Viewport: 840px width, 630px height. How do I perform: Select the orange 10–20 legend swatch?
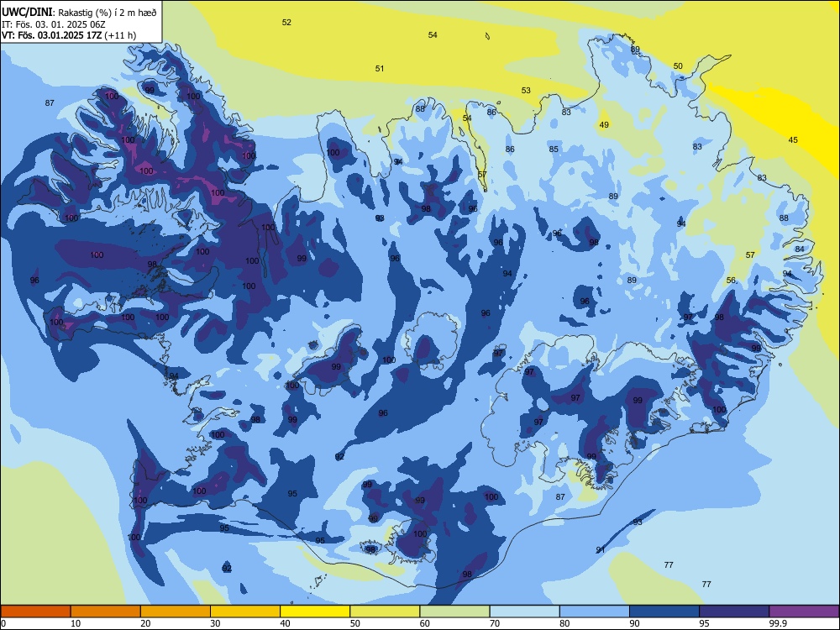[106, 612]
